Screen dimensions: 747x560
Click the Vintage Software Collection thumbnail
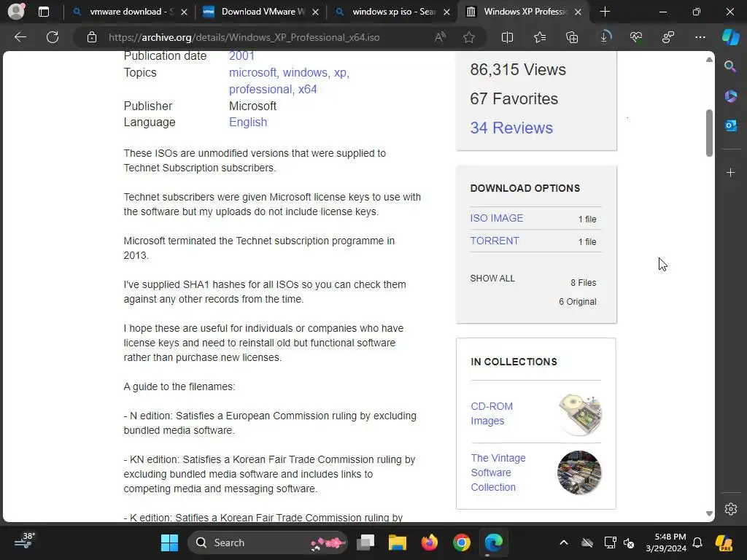(579, 472)
